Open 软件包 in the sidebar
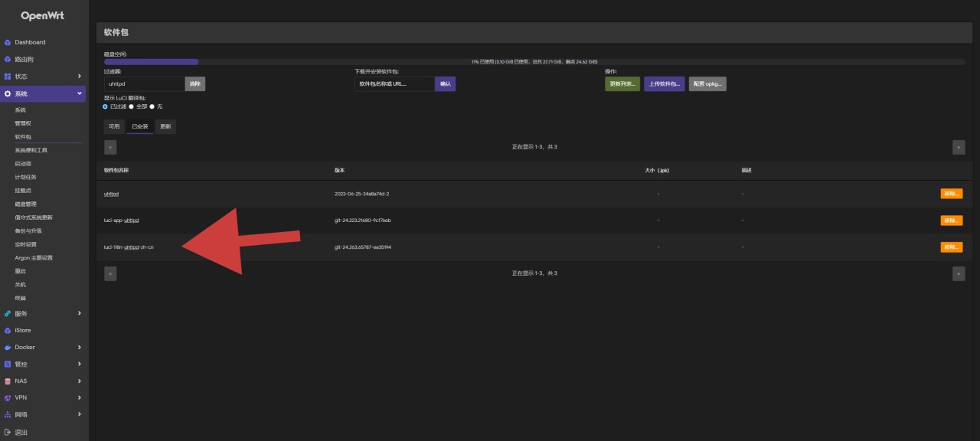This screenshot has height=441, width=980. [23, 137]
